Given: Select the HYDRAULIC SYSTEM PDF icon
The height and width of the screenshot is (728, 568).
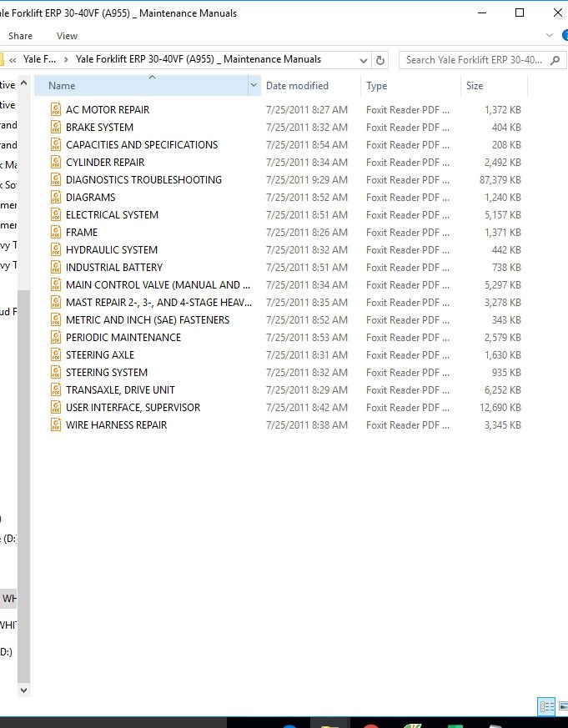Looking at the screenshot, I should [56, 250].
